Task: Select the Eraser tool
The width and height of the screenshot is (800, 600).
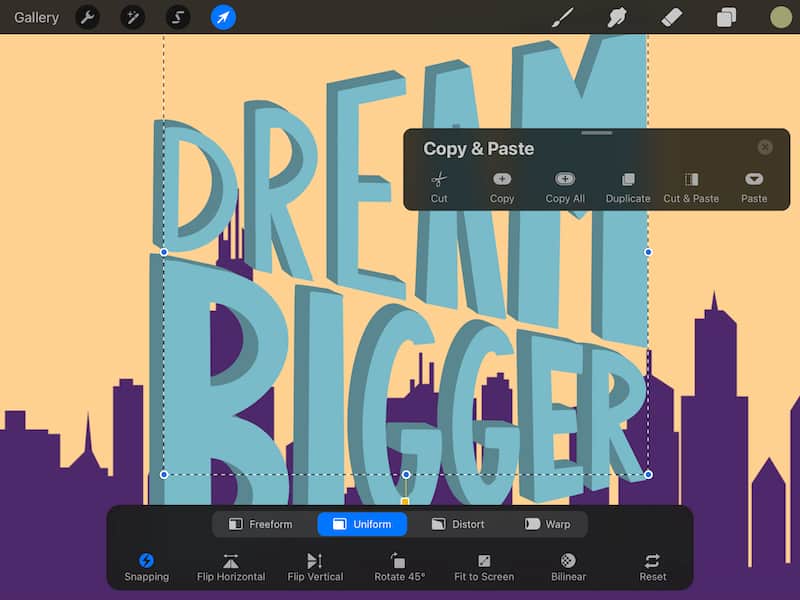Action: coord(671,17)
